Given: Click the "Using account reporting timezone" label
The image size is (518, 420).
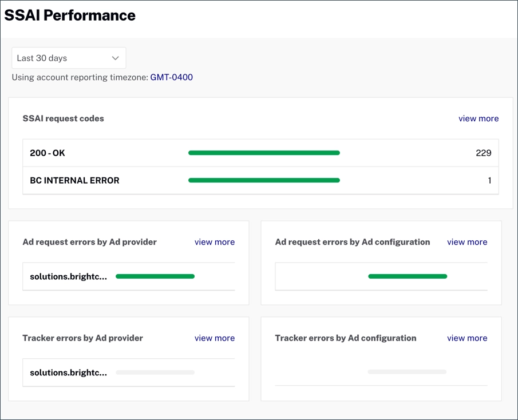Looking at the screenshot, I should click(79, 77).
